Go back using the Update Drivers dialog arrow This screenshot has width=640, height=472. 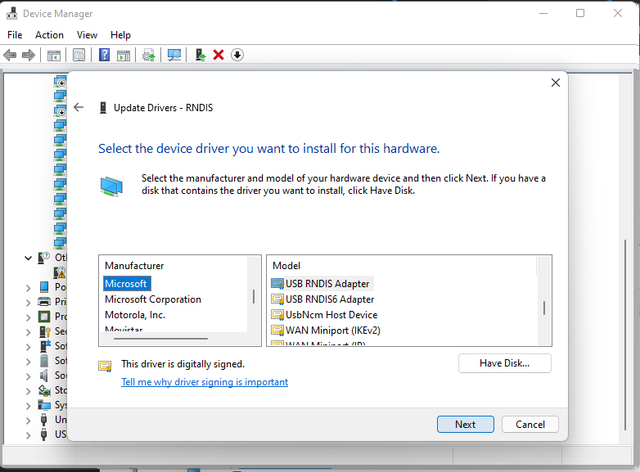(78, 107)
